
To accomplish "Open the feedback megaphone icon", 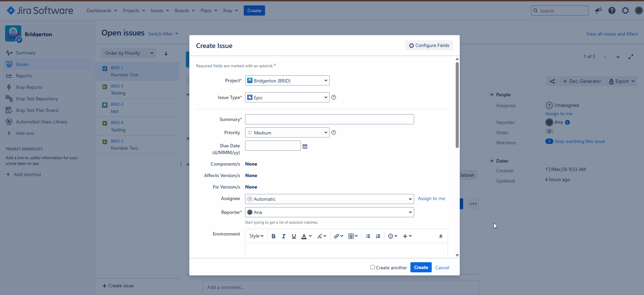I will [598, 10].
